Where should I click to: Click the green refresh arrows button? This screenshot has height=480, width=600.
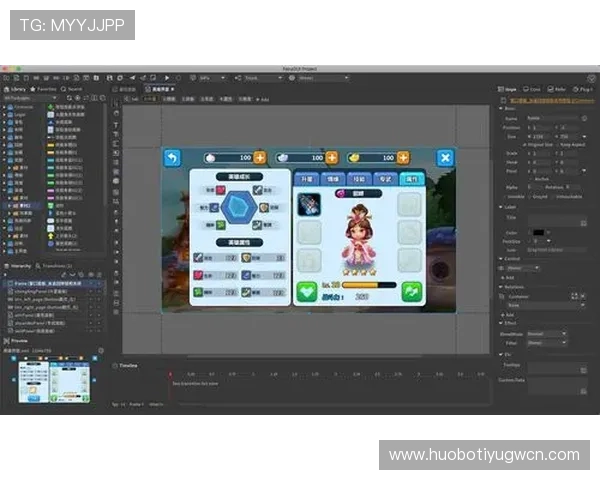412,292
